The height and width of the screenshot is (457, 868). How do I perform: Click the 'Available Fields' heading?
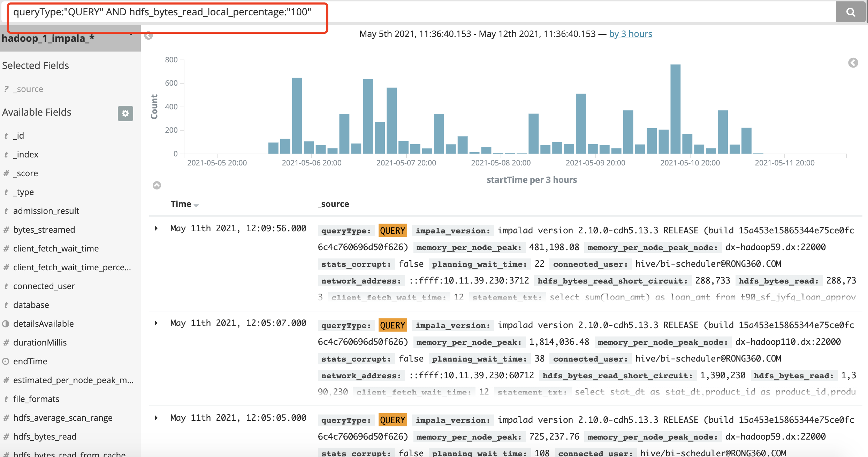pos(37,112)
